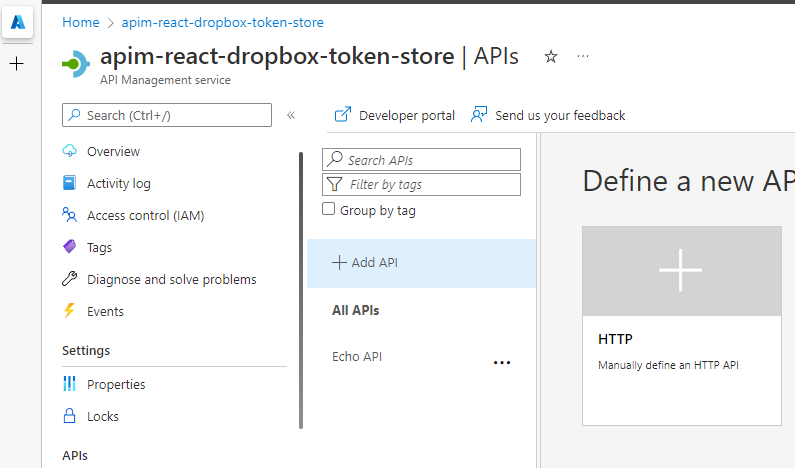Click the Search APIs magnifier icon

pos(335,159)
